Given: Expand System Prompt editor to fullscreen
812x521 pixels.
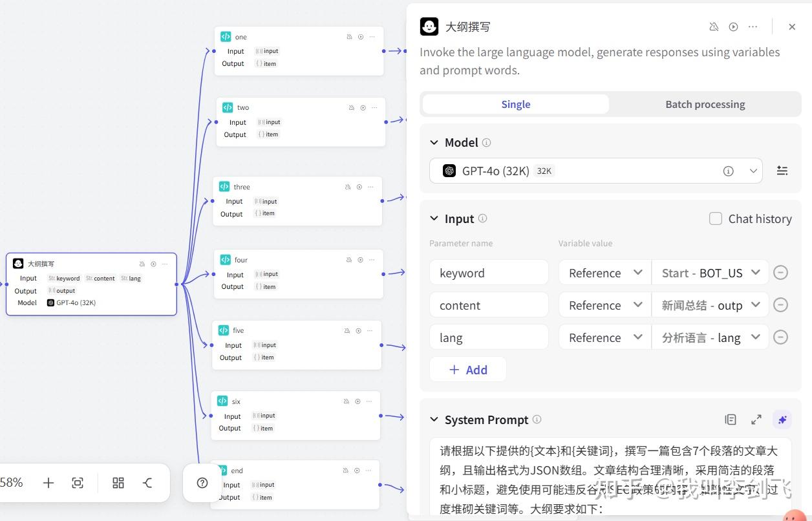Looking at the screenshot, I should (x=756, y=420).
